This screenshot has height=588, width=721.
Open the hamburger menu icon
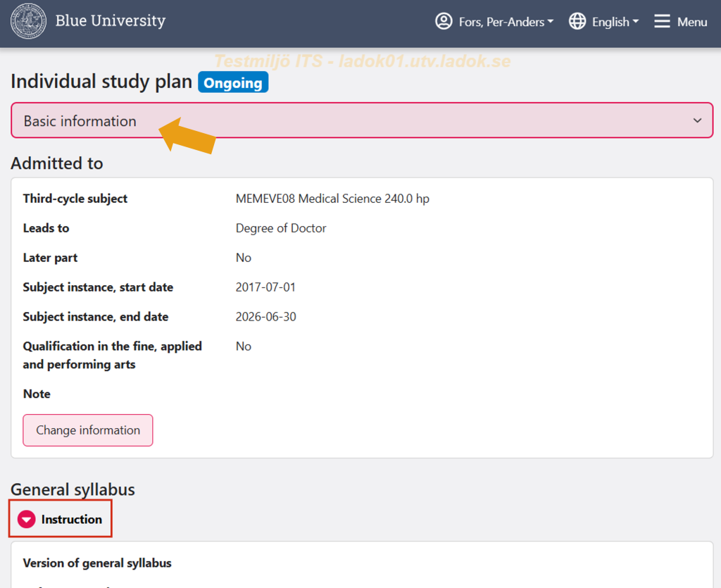click(x=662, y=21)
